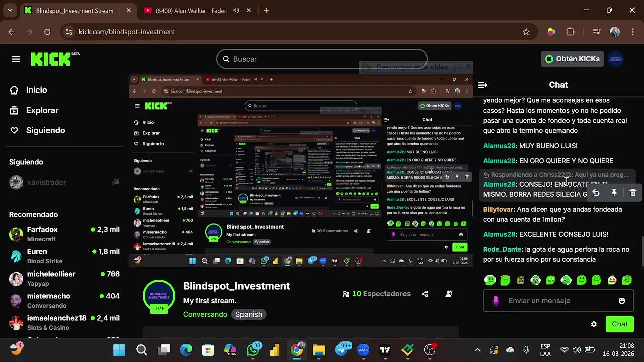Open micheleollieer recommended channel
Screen dimensions: 644x362
click(65, 279)
